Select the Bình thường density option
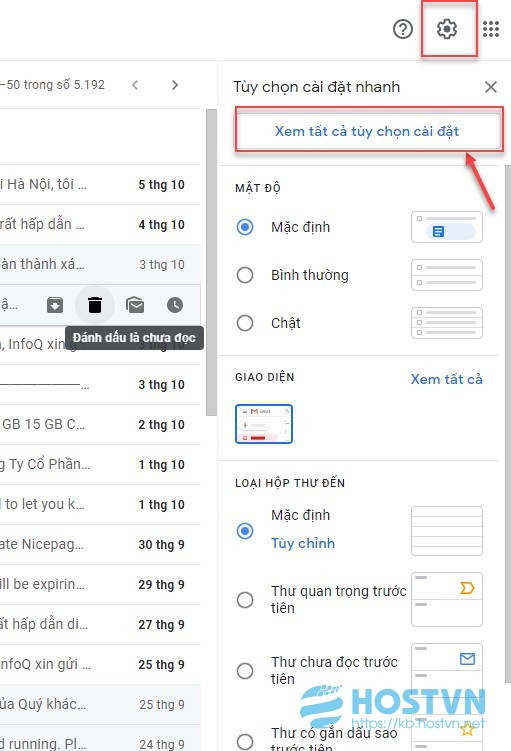 tap(245, 275)
